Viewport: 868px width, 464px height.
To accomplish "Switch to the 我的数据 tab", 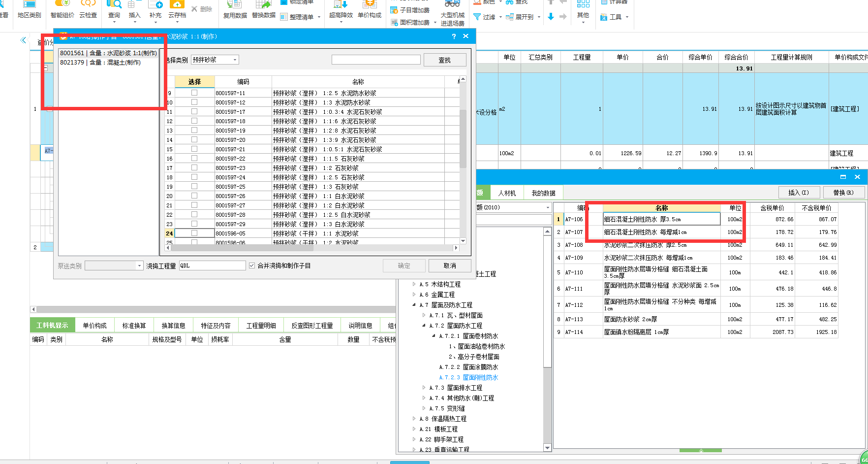I will (543, 193).
